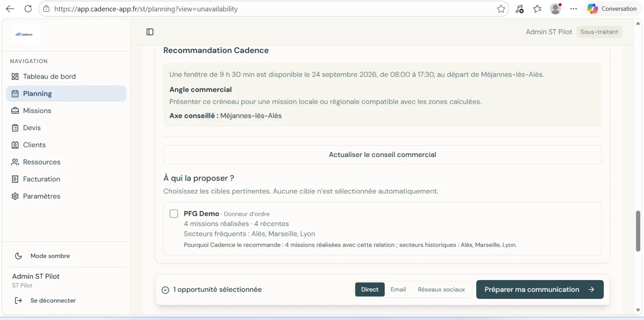Viewport: 644px width, 320px height.
Task: Click the Cadence logo in the sidebar
Action: pyautogui.click(x=24, y=34)
